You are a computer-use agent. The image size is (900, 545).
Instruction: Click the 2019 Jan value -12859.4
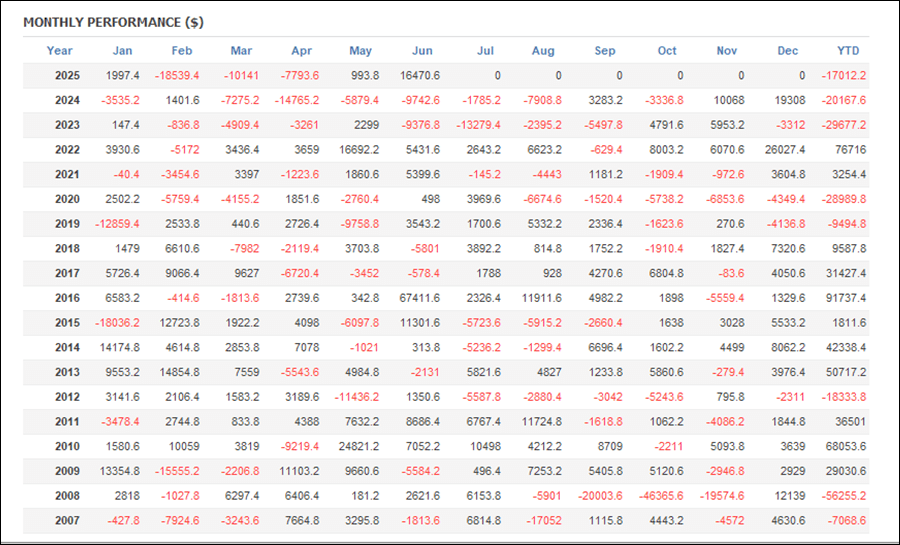point(117,224)
